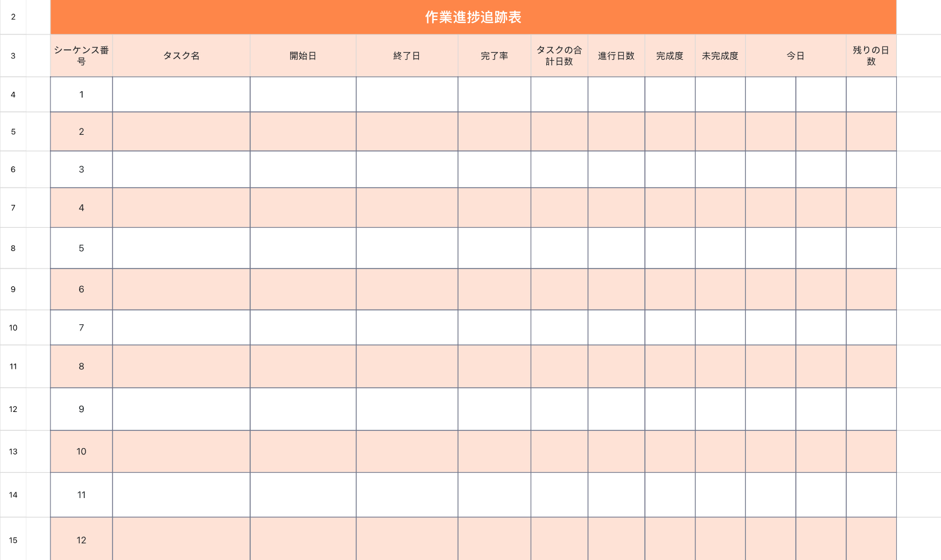941x560 pixels.
Task: Select sequence number cell 6
Action: coord(81,289)
